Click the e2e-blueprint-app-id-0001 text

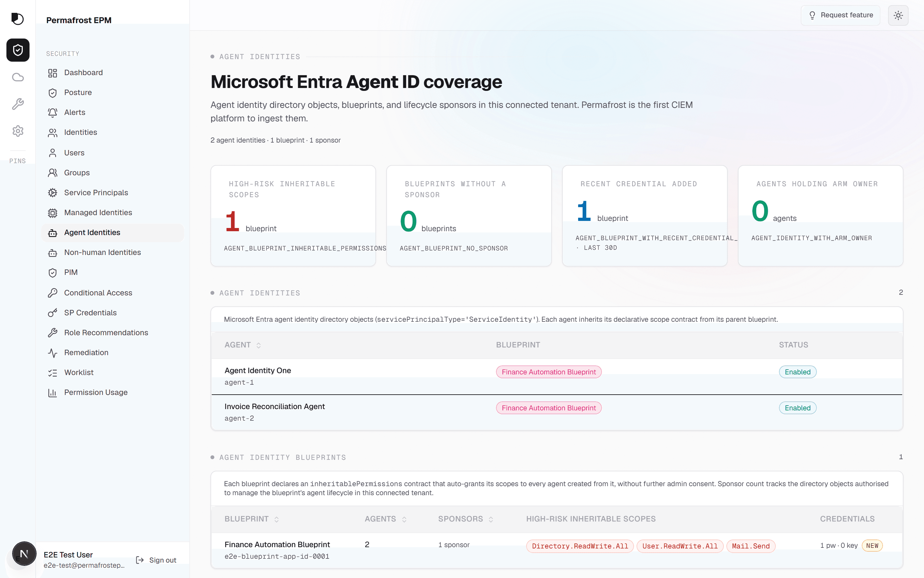pyautogui.click(x=277, y=556)
